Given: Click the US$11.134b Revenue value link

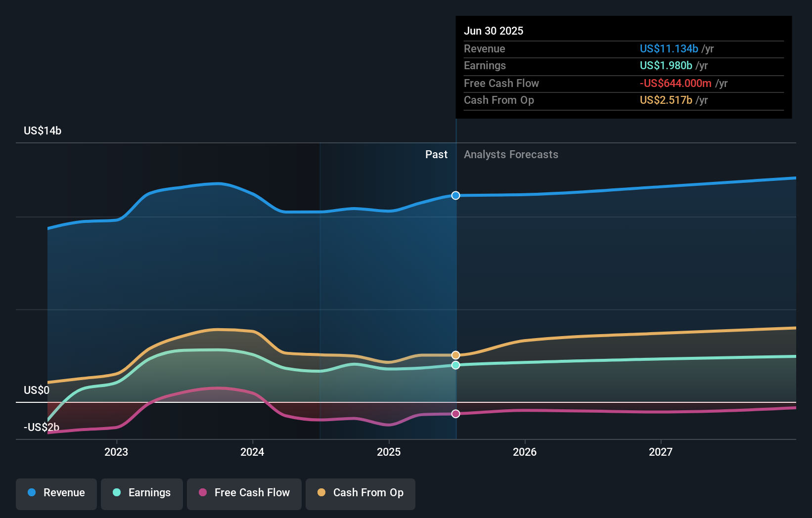Looking at the screenshot, I should coord(669,48).
